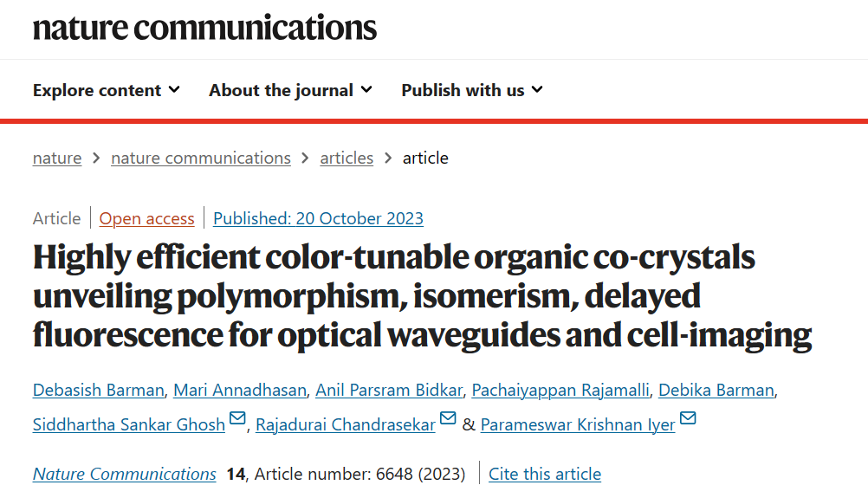Open italic Nature Communications journal link
This screenshot has width=868, height=498.
click(x=125, y=475)
